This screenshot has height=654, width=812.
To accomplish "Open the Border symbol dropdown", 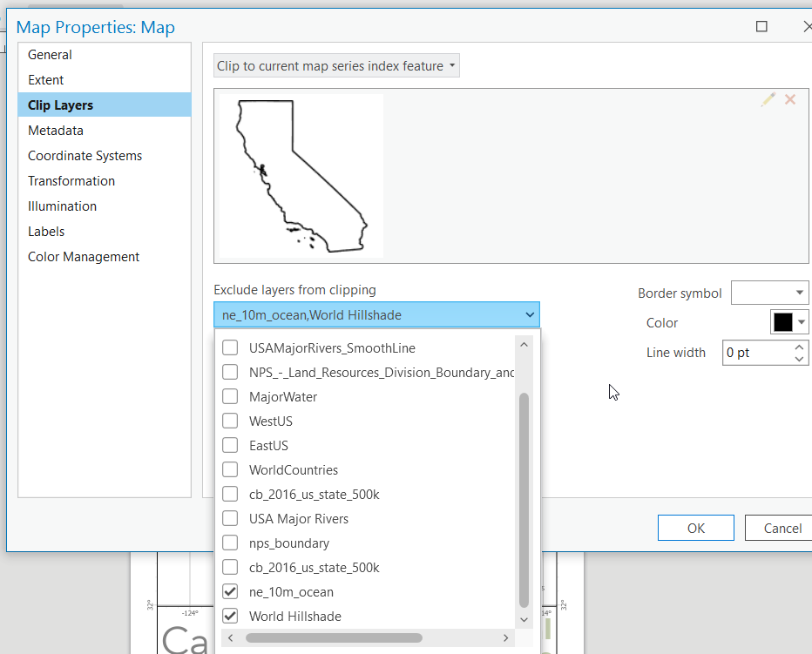I will (x=770, y=293).
